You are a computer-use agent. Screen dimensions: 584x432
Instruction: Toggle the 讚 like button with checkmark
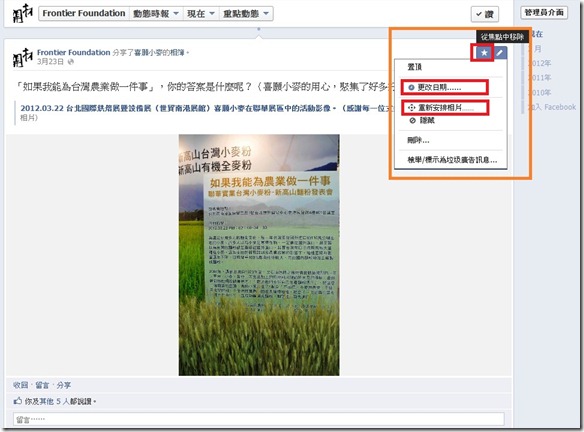pos(485,15)
